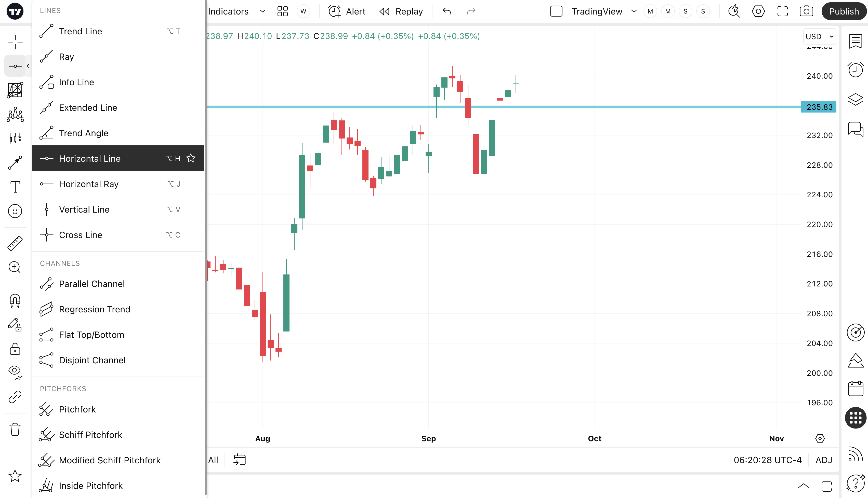This screenshot has width=868, height=498.
Task: Click the Replay button
Action: point(401,11)
